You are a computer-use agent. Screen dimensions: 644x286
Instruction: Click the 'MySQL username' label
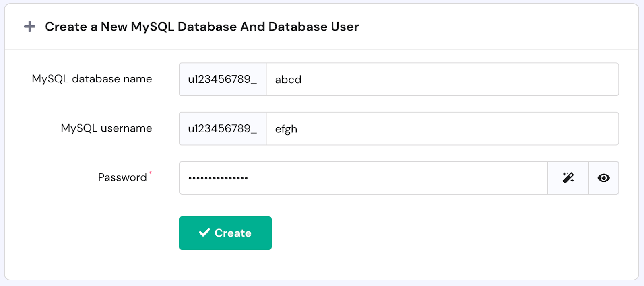106,128
